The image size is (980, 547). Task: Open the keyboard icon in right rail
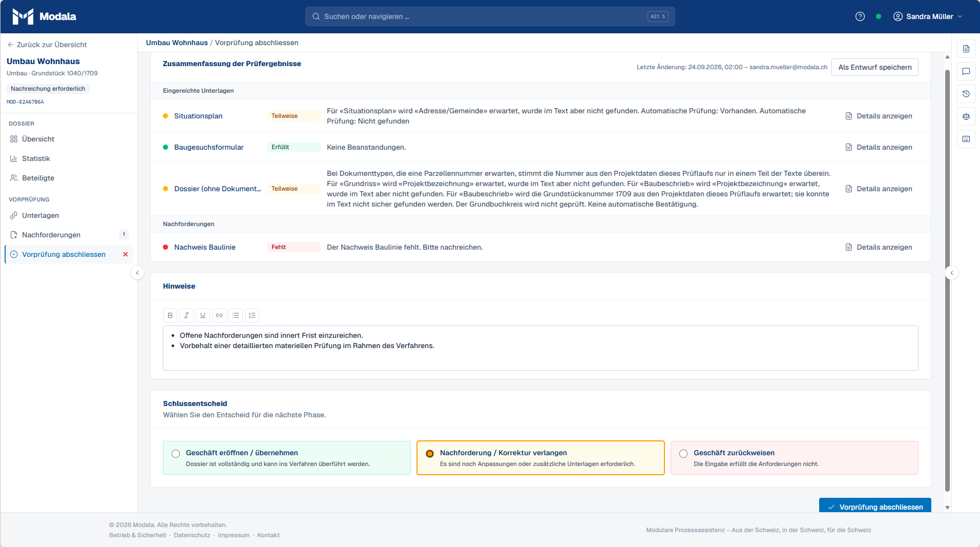coord(966,139)
